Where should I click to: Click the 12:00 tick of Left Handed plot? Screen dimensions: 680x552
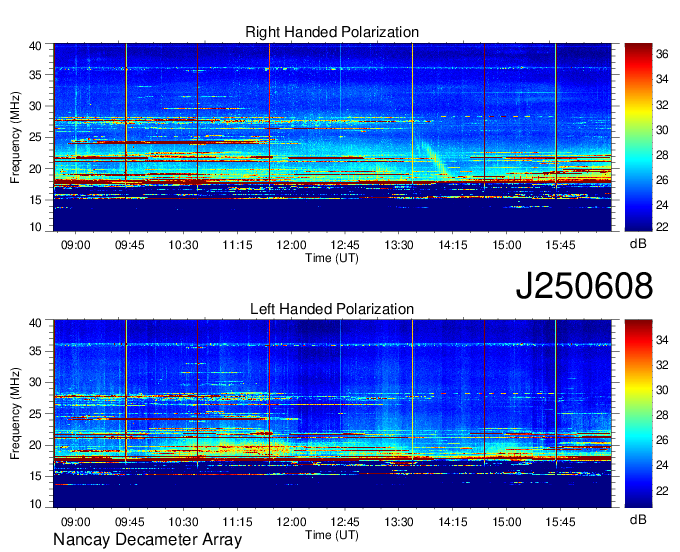(291, 522)
